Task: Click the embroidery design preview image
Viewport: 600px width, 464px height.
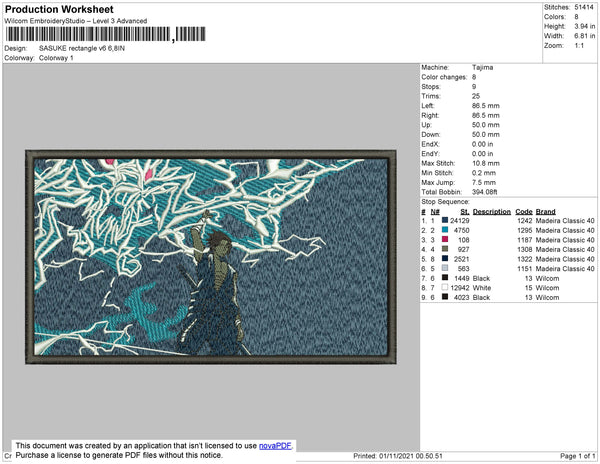Action: pyautogui.click(x=211, y=257)
